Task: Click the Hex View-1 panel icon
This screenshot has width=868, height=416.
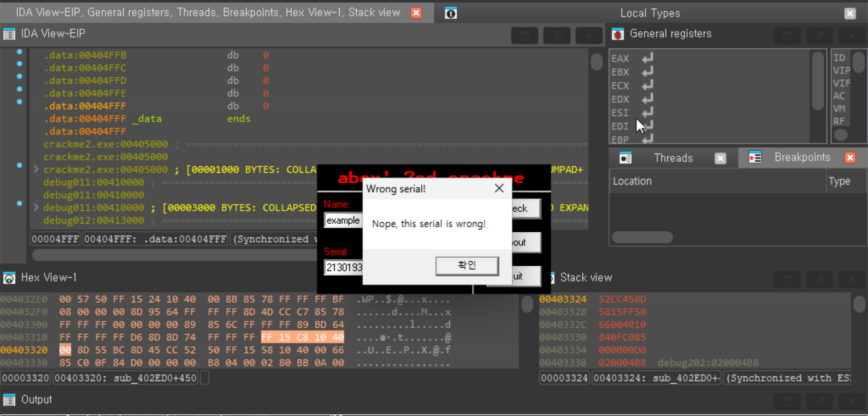Action: (8, 278)
